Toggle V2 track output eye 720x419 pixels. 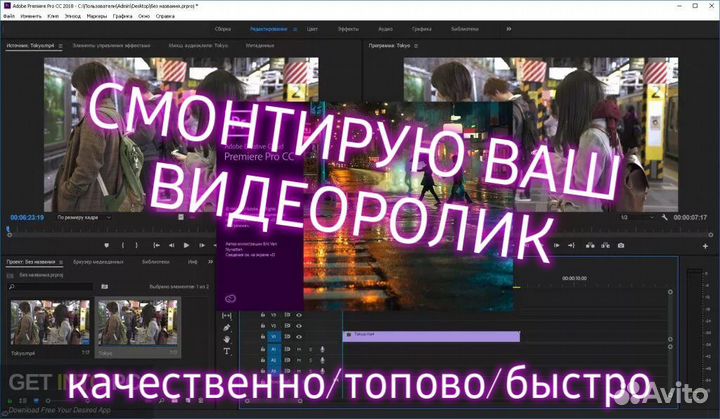coord(299,326)
